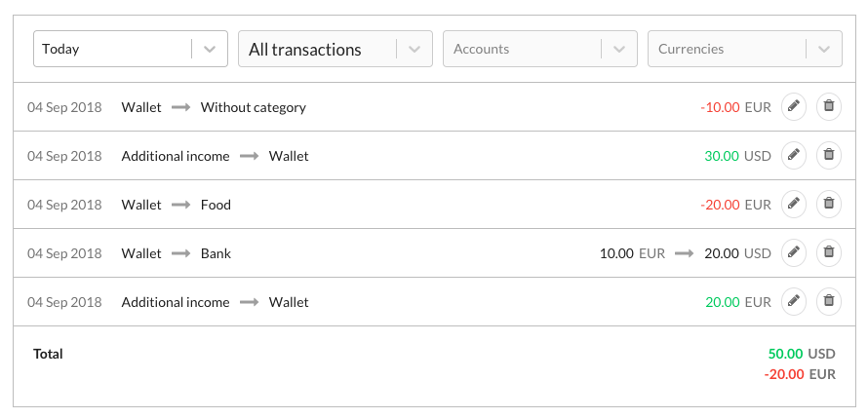The width and height of the screenshot is (868, 419).
Task: Click the -10.00 EUR amount
Action: click(720, 107)
